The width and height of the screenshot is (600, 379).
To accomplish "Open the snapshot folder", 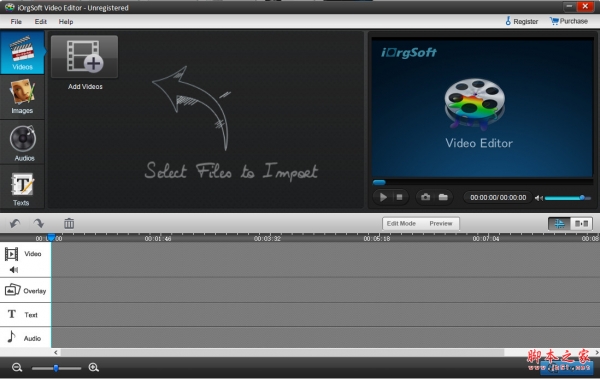I will point(443,197).
